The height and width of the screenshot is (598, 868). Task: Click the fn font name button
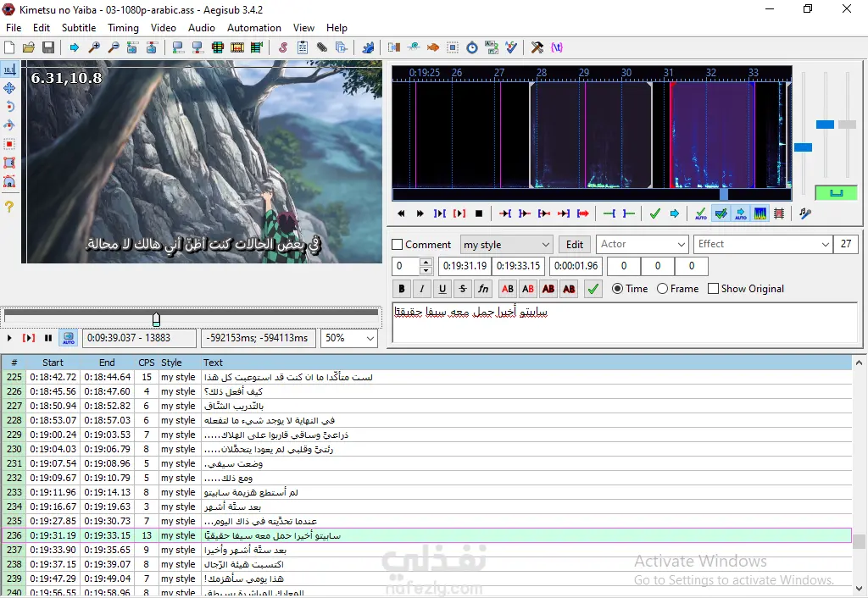pyautogui.click(x=483, y=289)
